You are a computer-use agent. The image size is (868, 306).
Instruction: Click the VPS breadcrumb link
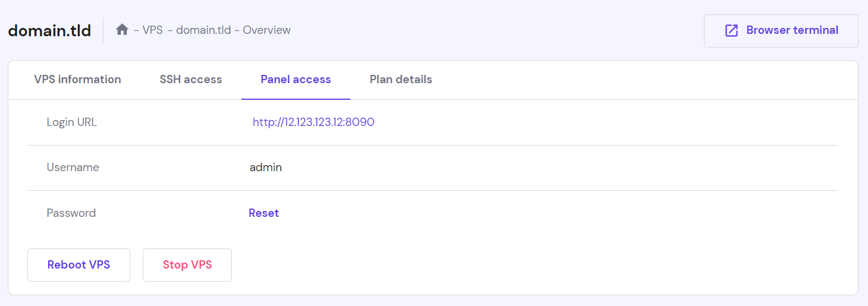pos(153,30)
